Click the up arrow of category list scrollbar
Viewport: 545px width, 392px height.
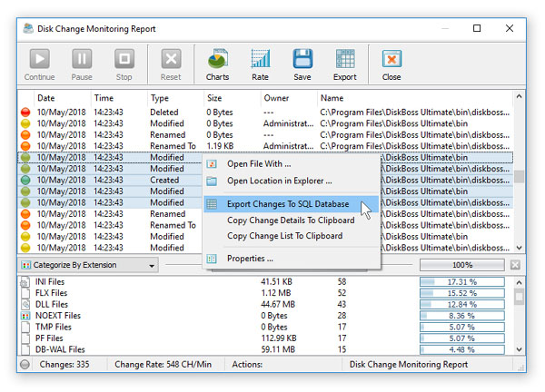pyautogui.click(x=519, y=282)
